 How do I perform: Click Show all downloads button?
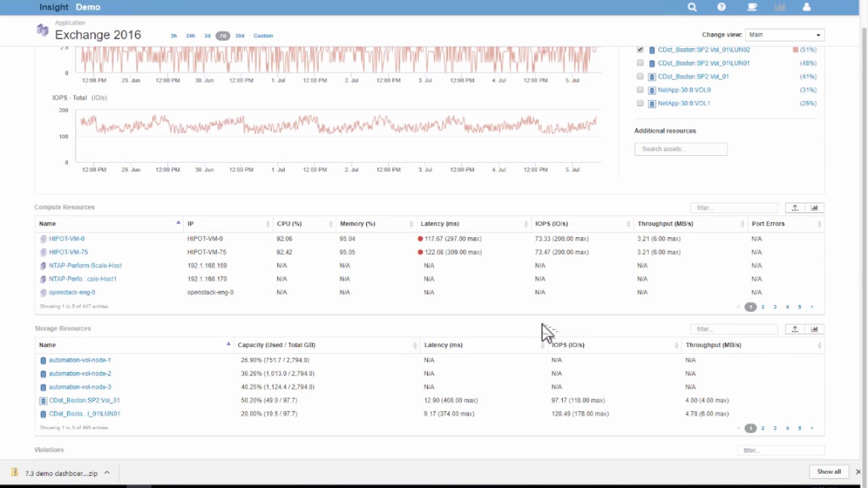(x=829, y=472)
